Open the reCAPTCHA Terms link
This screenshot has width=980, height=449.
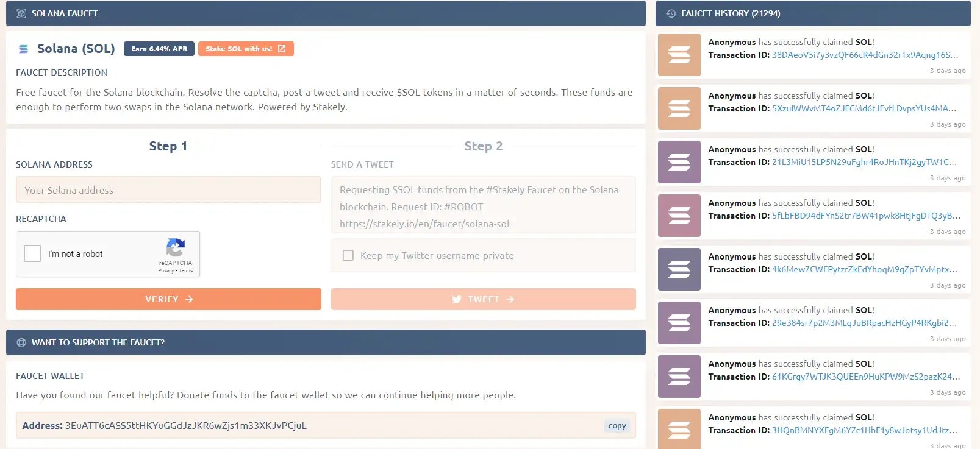[x=186, y=270]
